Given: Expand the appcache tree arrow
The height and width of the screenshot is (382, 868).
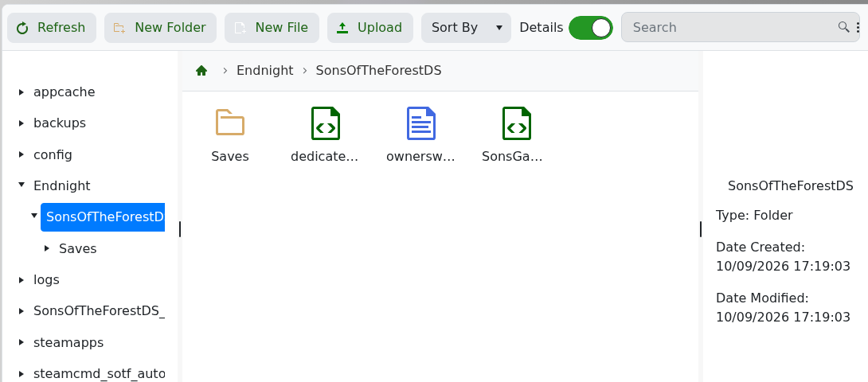Looking at the screenshot, I should pos(22,92).
